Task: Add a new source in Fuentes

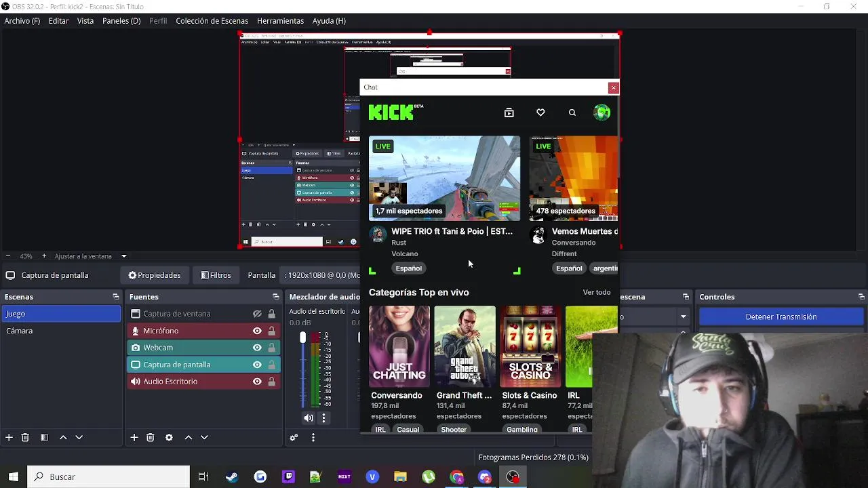Action: [x=134, y=437]
